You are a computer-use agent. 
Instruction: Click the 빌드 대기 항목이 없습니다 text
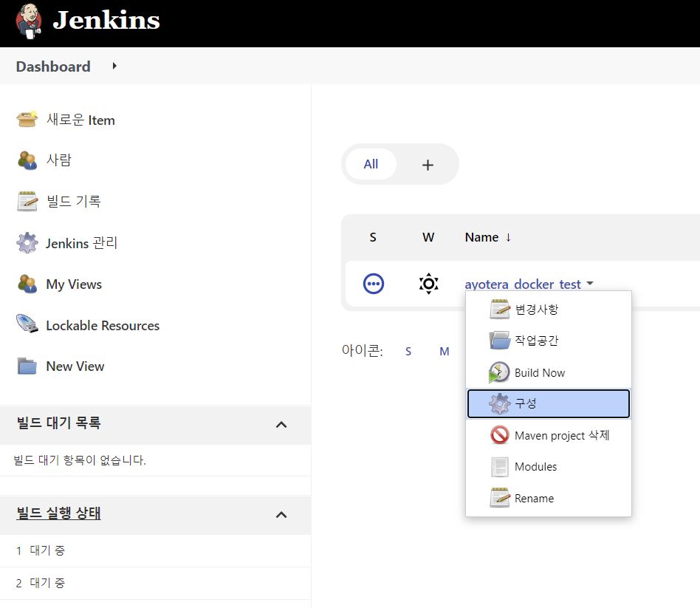tap(80, 460)
